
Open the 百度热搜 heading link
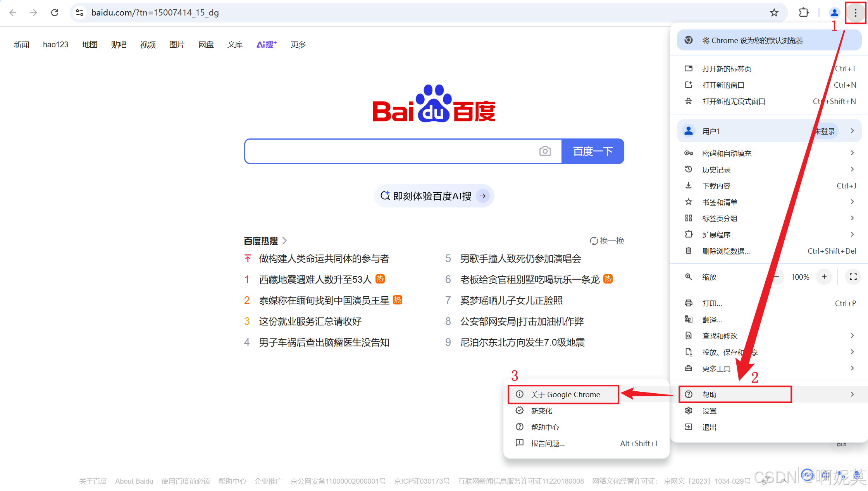pos(265,241)
